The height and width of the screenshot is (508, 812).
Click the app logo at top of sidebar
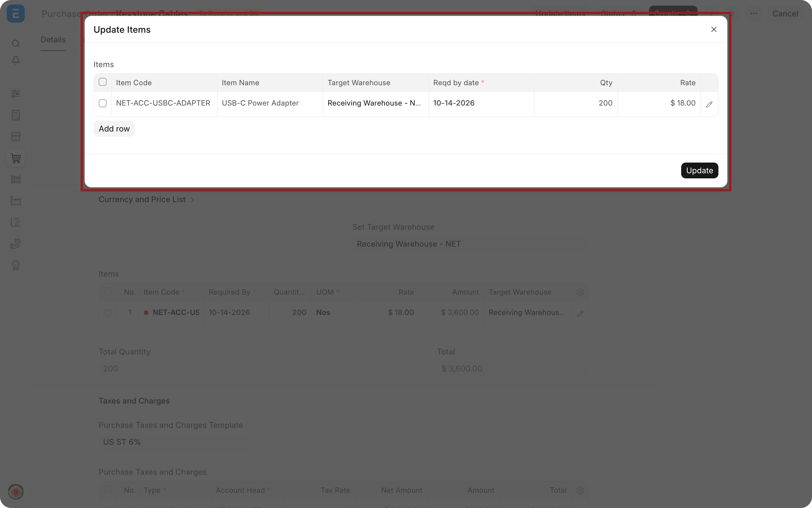click(x=16, y=14)
